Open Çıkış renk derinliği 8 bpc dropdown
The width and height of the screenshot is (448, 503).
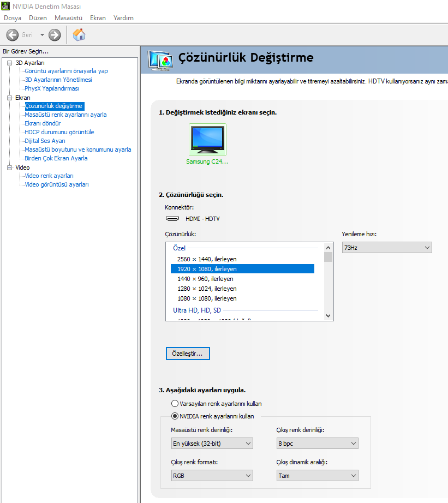coord(317,444)
